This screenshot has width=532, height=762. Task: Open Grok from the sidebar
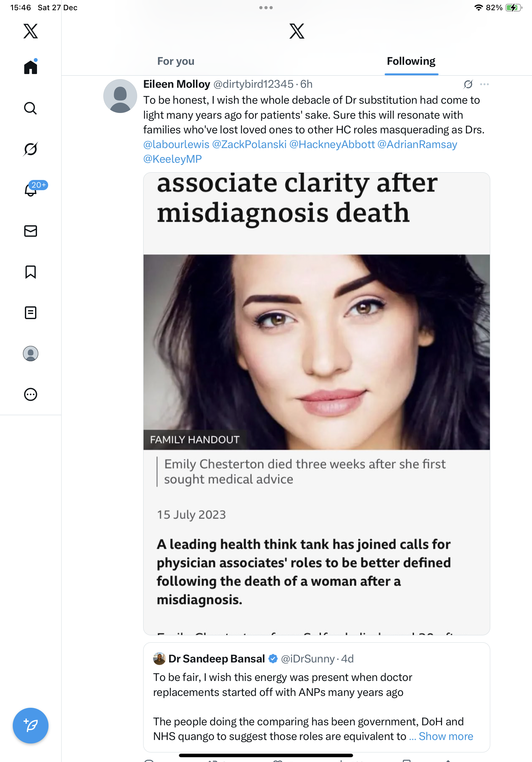tap(31, 149)
